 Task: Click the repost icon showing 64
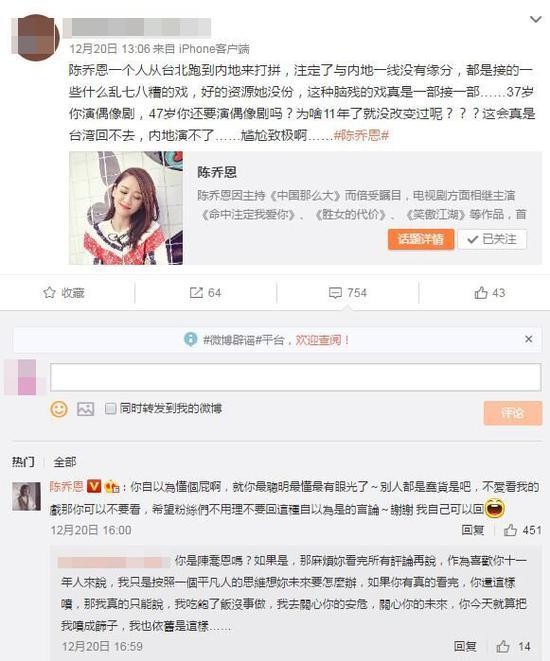pyautogui.click(x=196, y=293)
